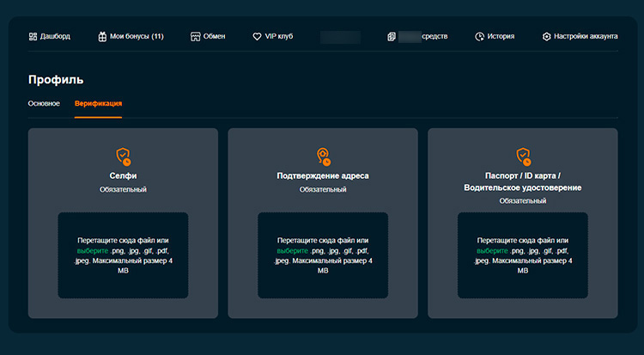
Task: Open the VIP клуб page
Action: point(273,37)
